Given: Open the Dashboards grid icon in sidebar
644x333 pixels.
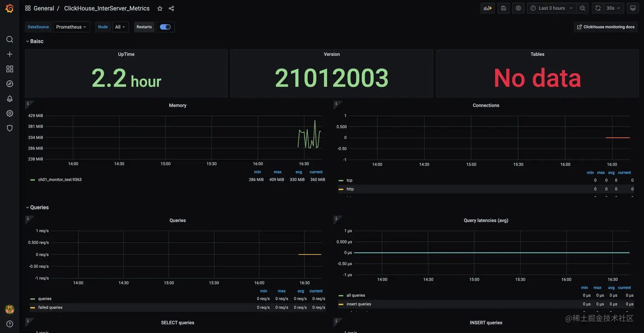Looking at the screenshot, I should [9, 69].
